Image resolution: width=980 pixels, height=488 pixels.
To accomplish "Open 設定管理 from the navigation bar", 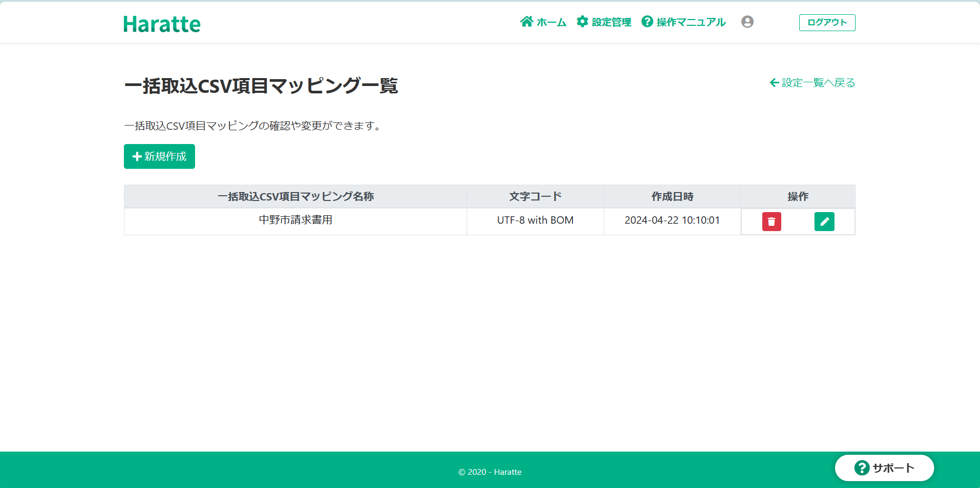I will point(604,22).
